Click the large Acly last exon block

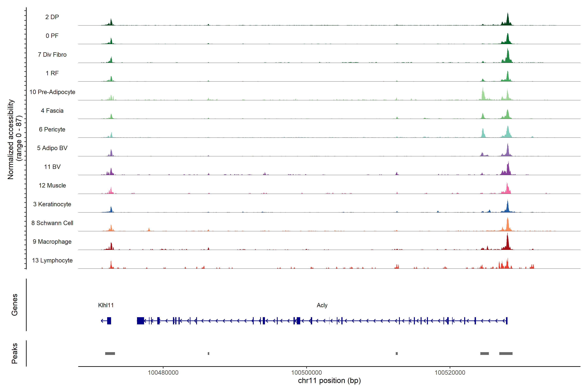point(140,321)
